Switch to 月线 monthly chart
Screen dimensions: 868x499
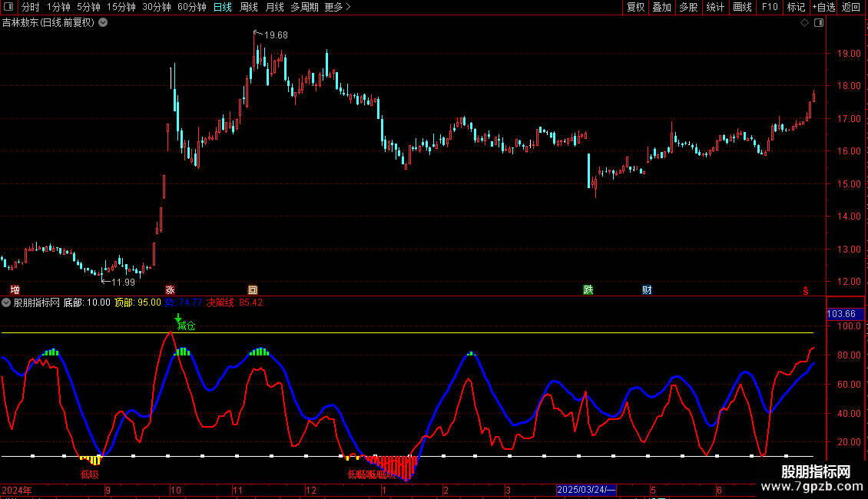point(274,7)
